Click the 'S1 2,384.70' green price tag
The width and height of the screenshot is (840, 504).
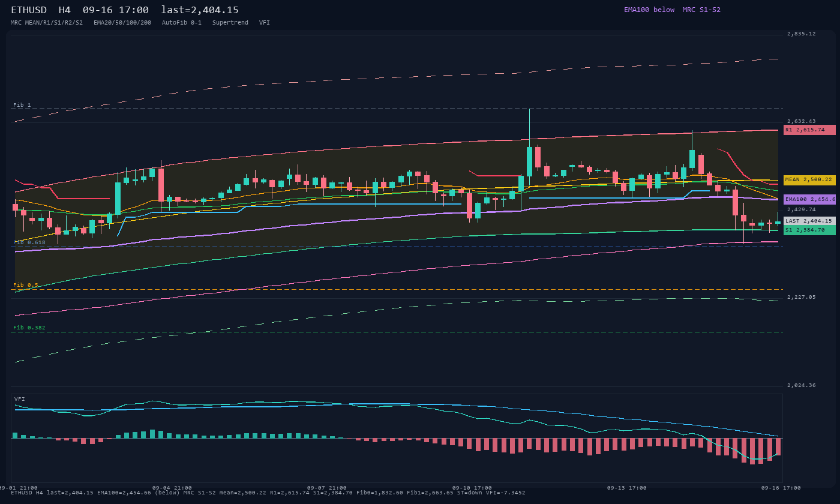(x=809, y=230)
